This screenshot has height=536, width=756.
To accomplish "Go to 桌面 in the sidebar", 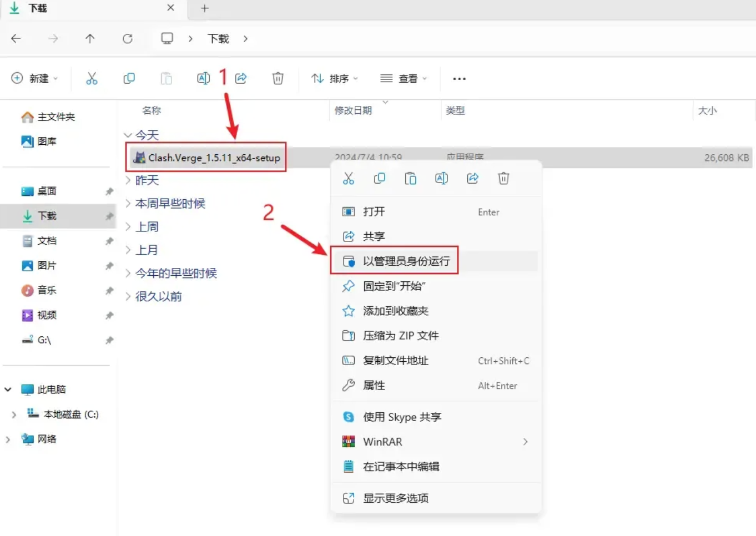I will click(47, 191).
